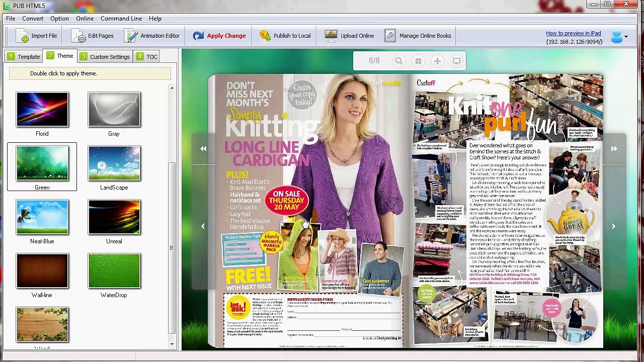Click the PUB HTML5 title bar app icon
The width and height of the screenshot is (644, 362).
tap(7, 6)
